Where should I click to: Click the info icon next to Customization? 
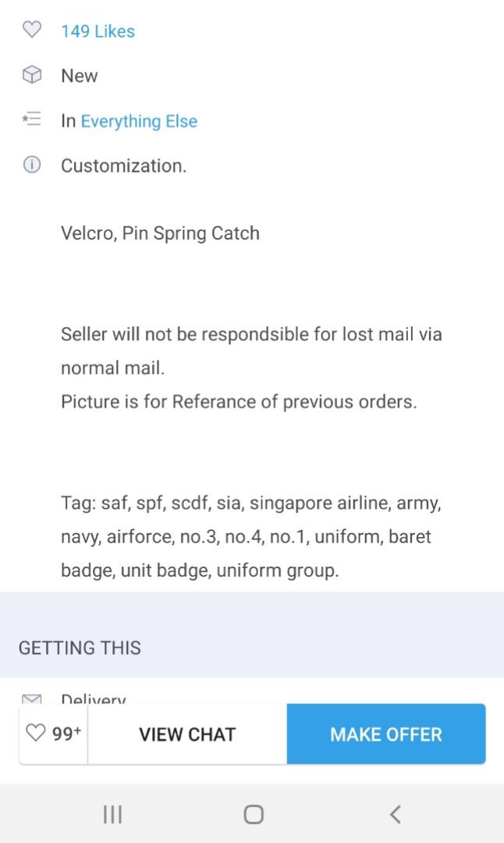(x=32, y=165)
